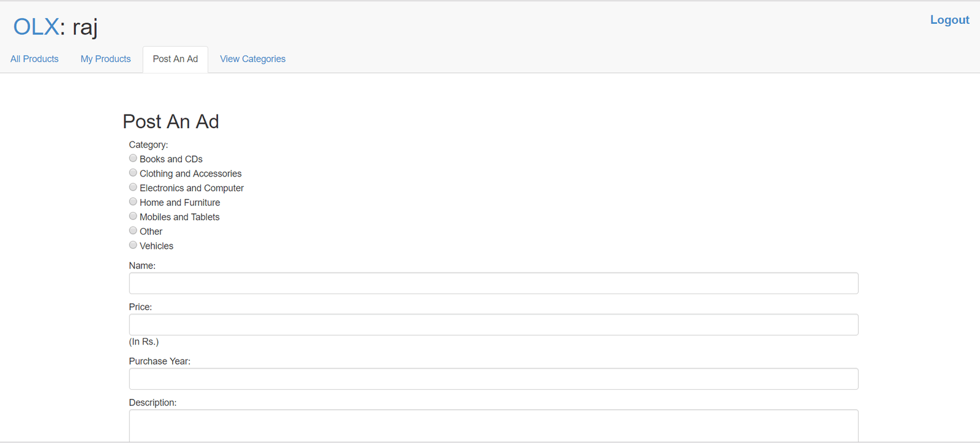Select Electronics and Computer radio button
Viewport: 980px width, 443px height.
coord(133,187)
